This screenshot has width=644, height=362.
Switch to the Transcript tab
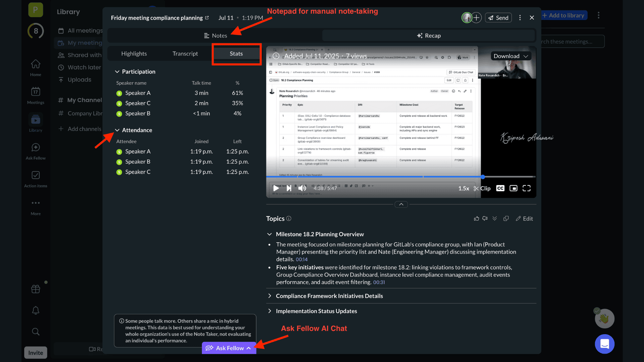(185, 54)
